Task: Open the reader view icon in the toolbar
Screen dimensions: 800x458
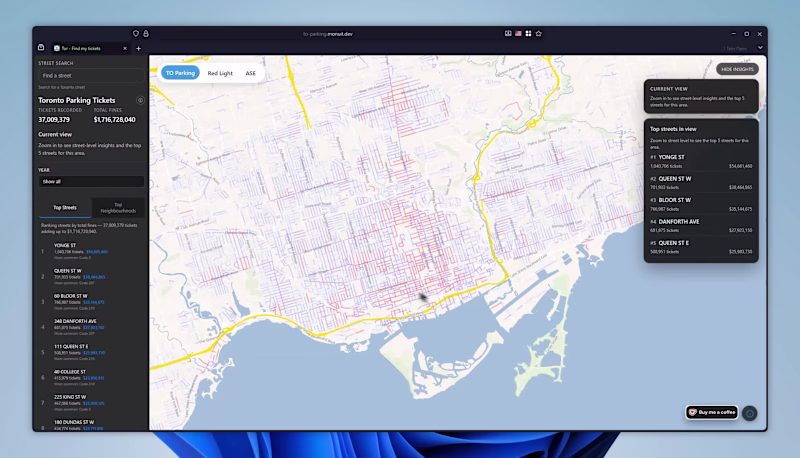Action: pyautogui.click(x=508, y=34)
